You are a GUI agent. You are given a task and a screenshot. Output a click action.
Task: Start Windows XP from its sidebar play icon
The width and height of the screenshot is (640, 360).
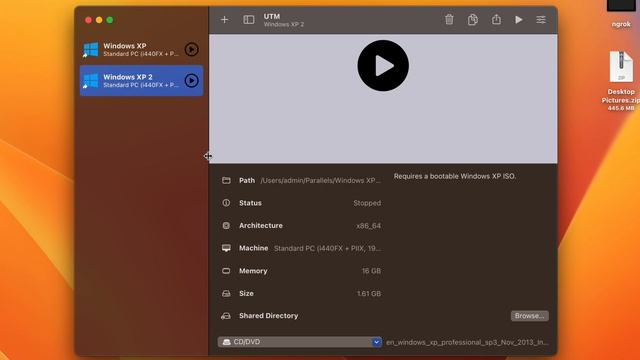coord(191,49)
